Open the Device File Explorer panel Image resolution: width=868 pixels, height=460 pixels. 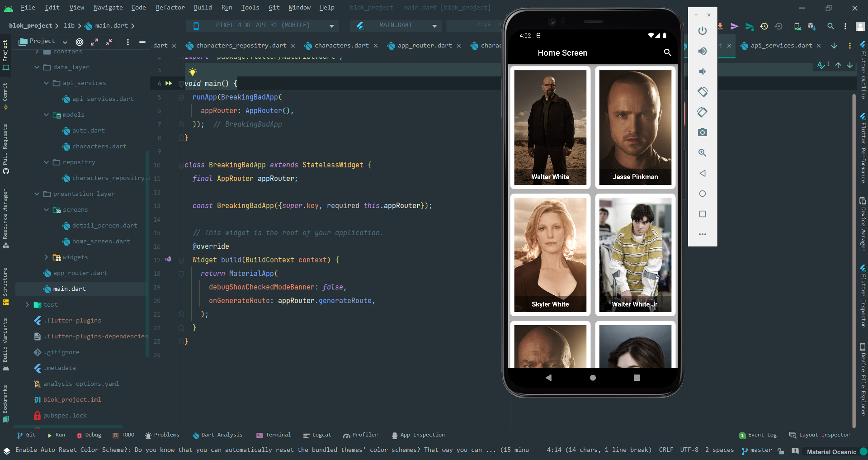pos(863,380)
